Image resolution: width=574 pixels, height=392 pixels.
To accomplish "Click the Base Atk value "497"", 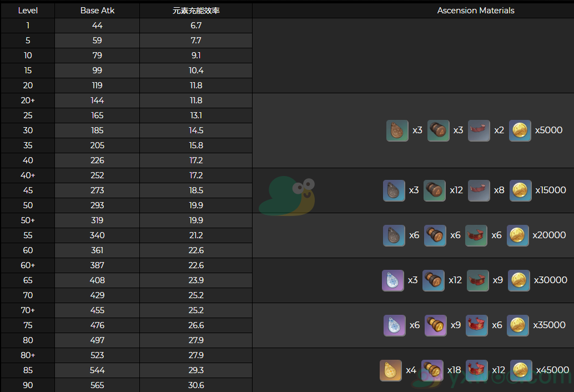I will [97, 341].
